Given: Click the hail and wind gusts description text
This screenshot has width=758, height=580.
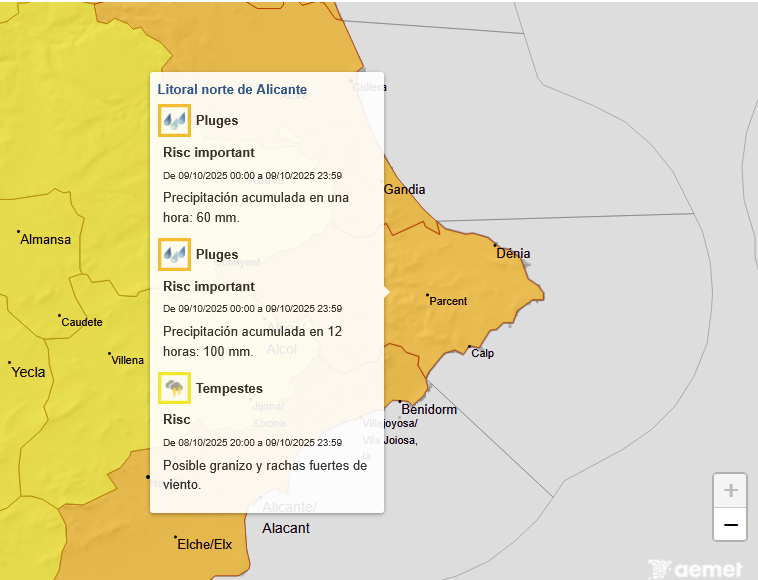Looking at the screenshot, I should pyautogui.click(x=264, y=475).
